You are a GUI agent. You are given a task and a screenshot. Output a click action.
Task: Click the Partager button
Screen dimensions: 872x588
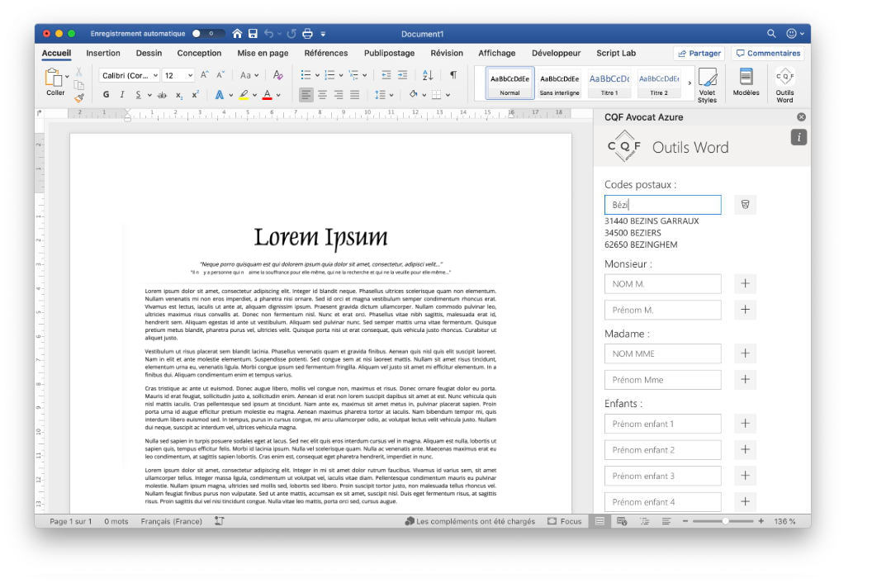click(699, 53)
